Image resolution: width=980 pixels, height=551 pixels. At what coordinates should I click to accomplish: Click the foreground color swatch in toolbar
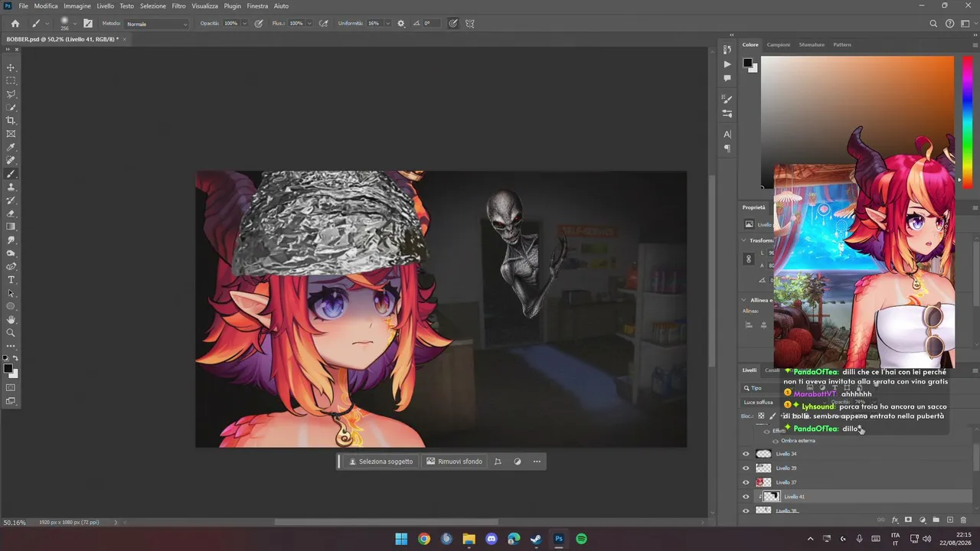(8, 369)
